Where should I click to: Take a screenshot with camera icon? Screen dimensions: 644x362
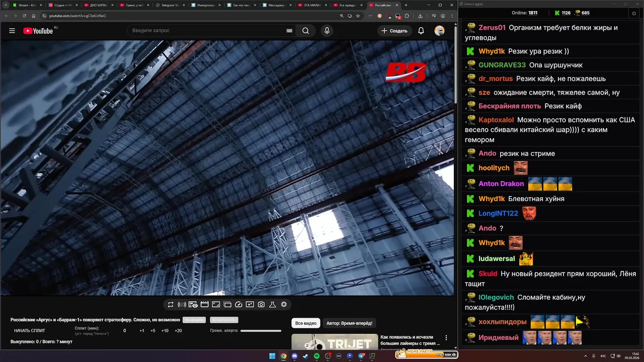click(x=261, y=304)
